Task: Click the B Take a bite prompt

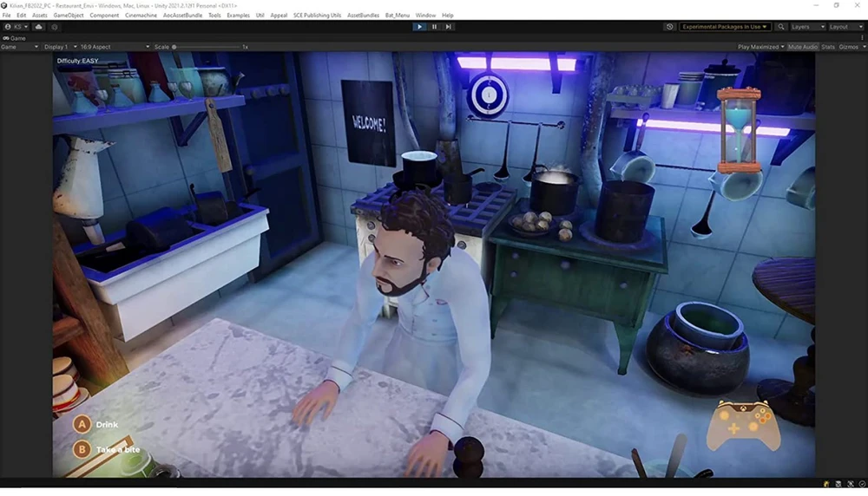Action: [106, 449]
